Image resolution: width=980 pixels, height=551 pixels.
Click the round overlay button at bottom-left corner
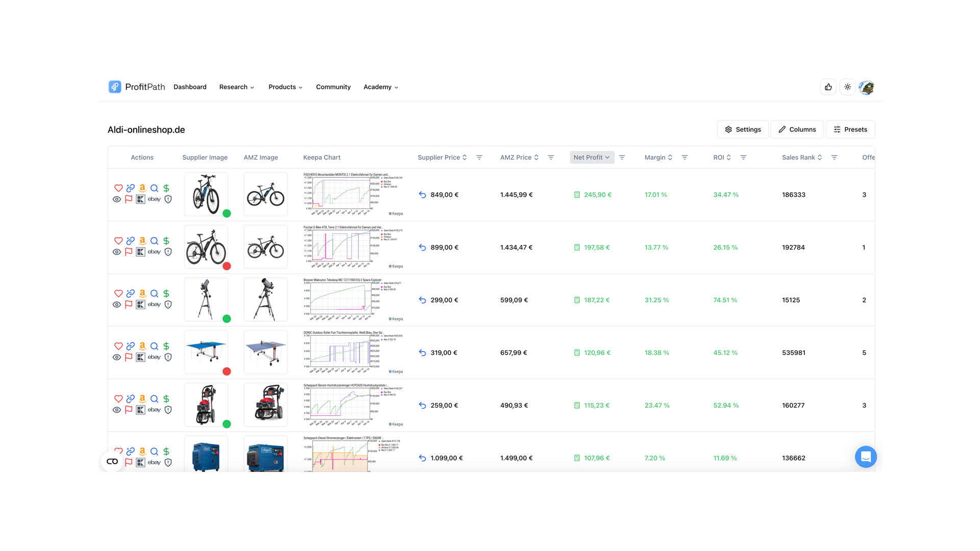112,461
